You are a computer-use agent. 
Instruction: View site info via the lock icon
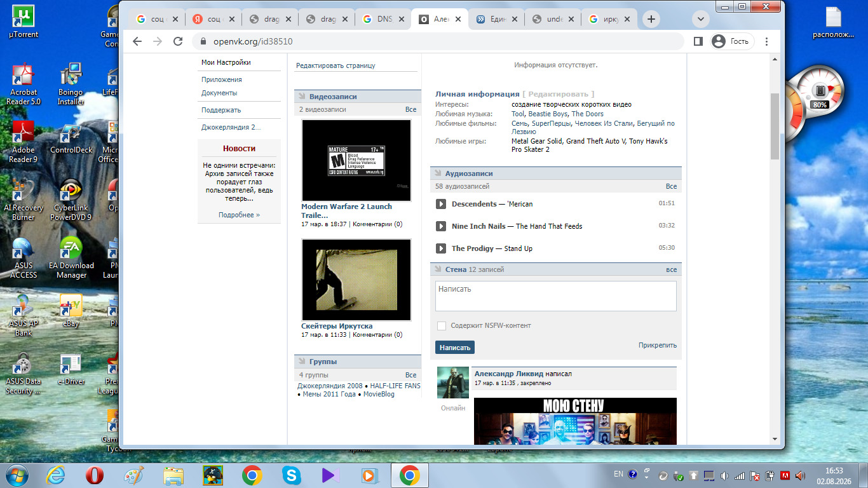[203, 41]
